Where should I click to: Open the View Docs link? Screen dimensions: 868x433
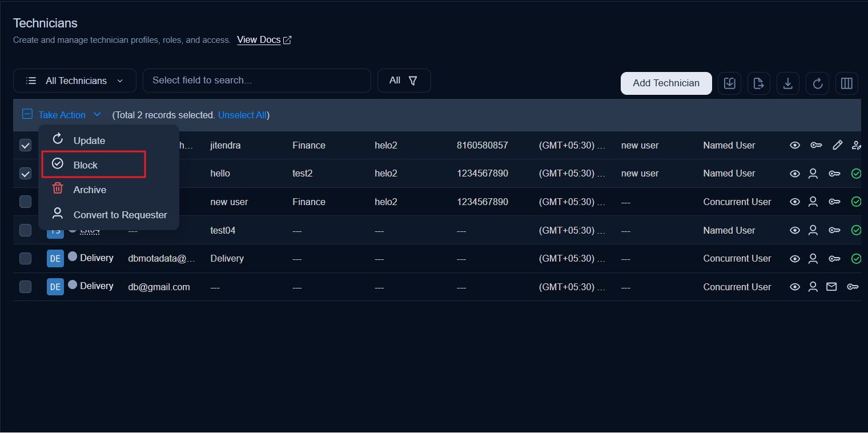[259, 40]
